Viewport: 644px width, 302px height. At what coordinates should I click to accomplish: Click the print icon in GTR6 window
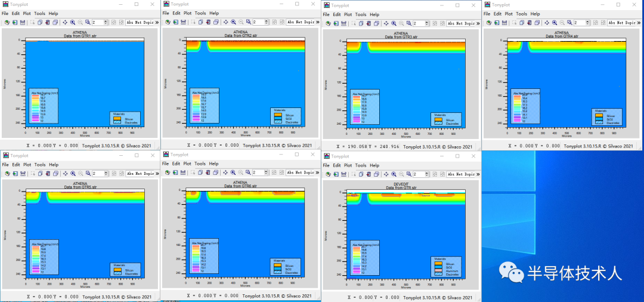pyautogui.click(x=183, y=172)
